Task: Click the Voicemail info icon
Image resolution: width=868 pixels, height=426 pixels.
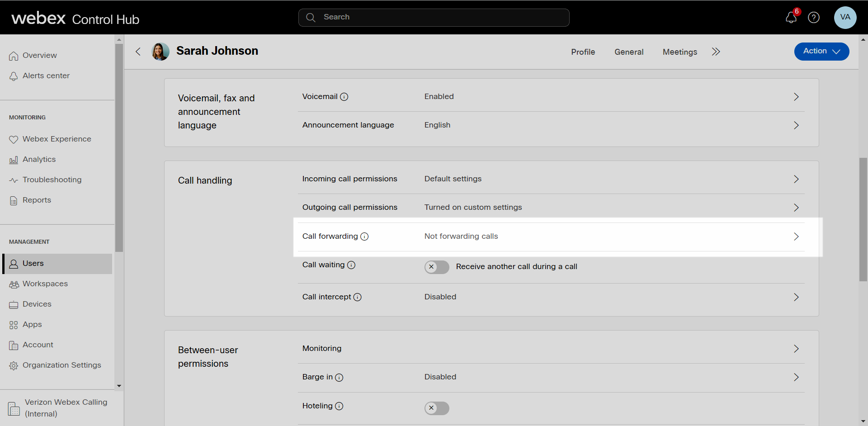Action: click(x=344, y=97)
